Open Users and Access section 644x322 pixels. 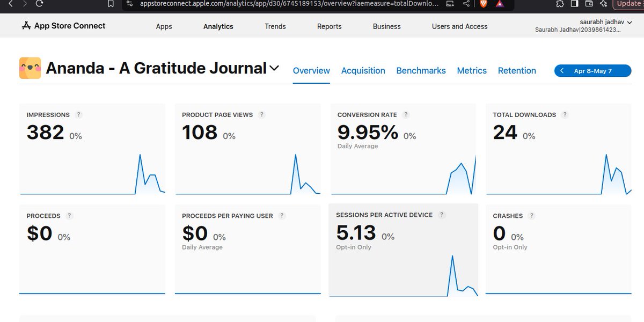(460, 26)
